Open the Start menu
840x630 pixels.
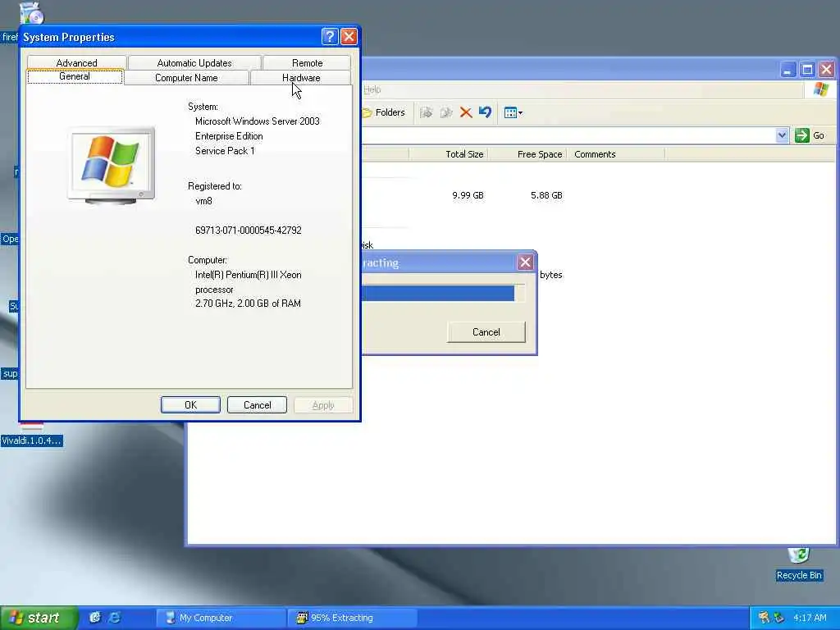click(x=39, y=618)
